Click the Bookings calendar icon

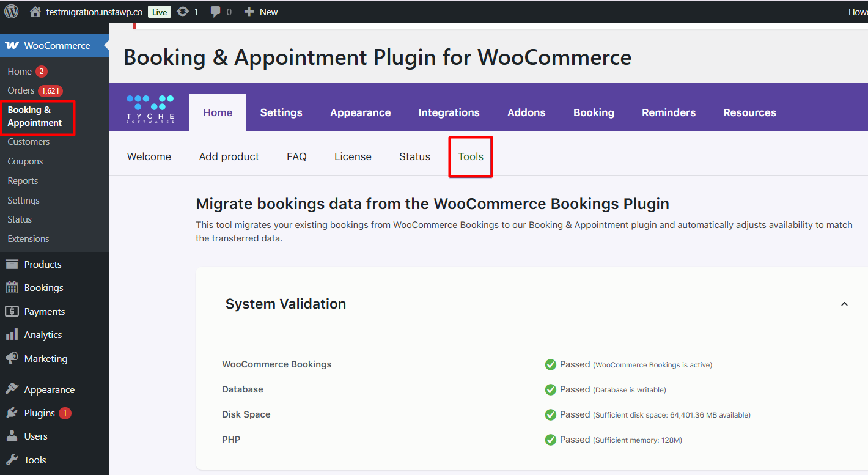pyautogui.click(x=12, y=288)
